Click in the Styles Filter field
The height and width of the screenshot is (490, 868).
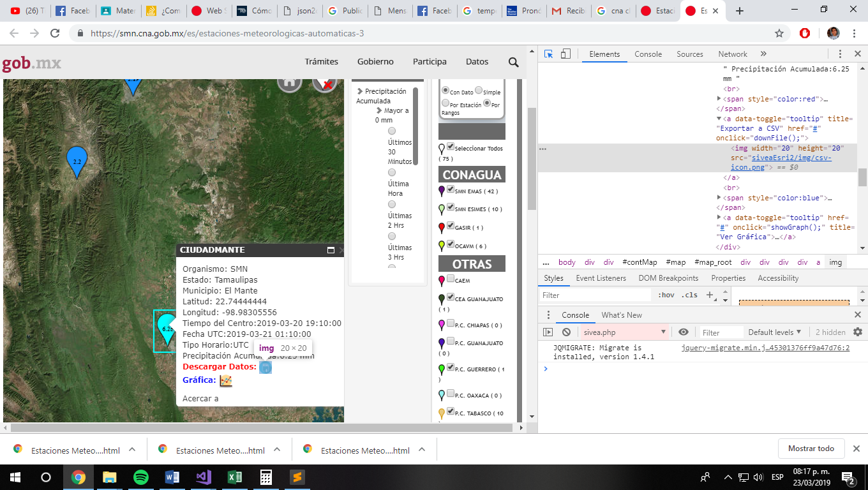coord(595,295)
